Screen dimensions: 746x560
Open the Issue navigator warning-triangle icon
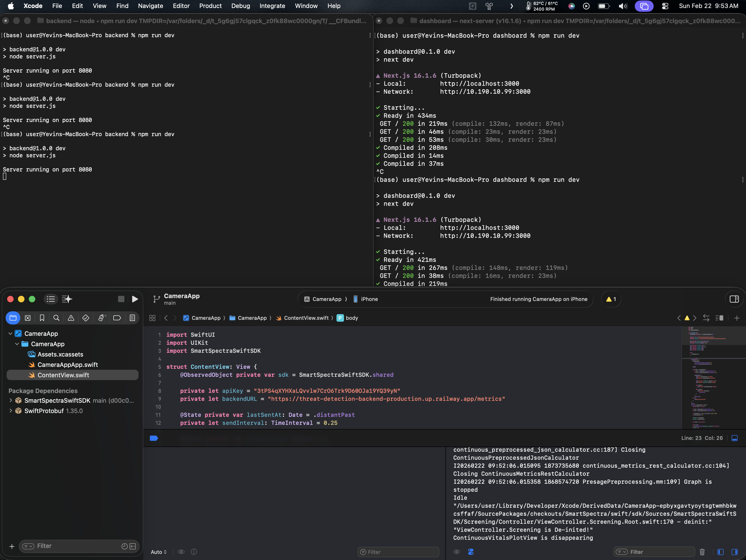71,318
